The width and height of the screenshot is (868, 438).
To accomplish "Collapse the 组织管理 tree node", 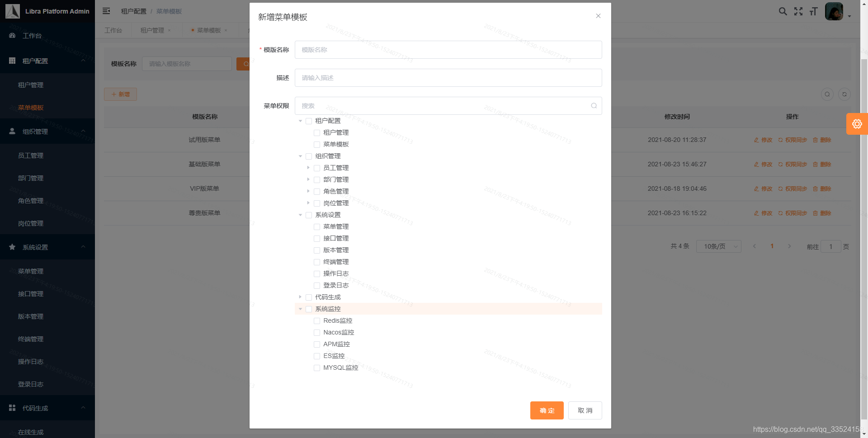I will tap(301, 156).
